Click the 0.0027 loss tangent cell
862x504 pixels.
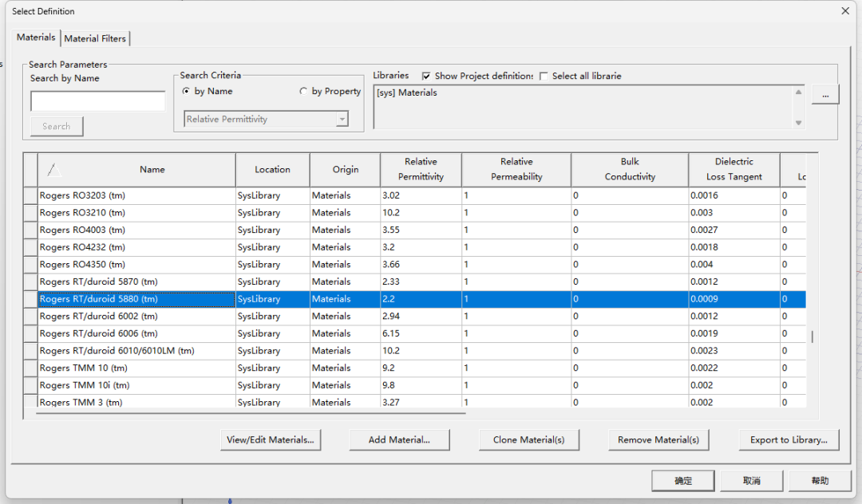pyautogui.click(x=734, y=230)
